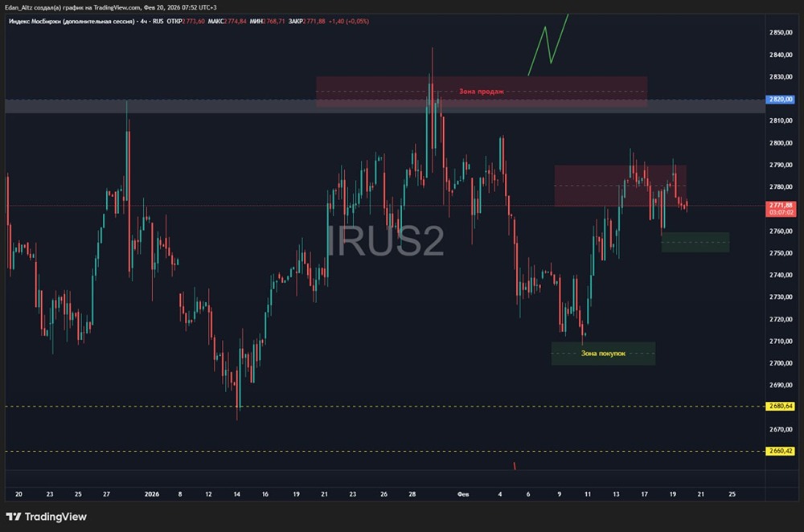Click the 'RUS' exchange label in the legend

(158, 22)
